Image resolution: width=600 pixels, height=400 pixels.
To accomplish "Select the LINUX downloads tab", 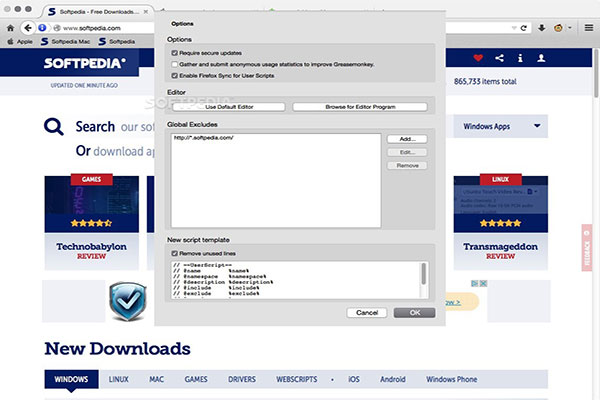I will (118, 380).
